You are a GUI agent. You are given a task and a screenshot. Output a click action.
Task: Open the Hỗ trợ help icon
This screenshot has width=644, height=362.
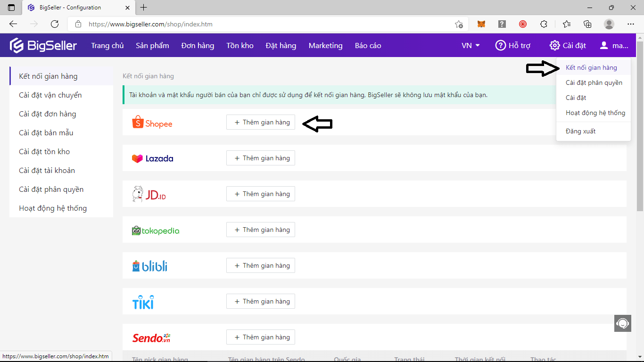[x=500, y=46]
